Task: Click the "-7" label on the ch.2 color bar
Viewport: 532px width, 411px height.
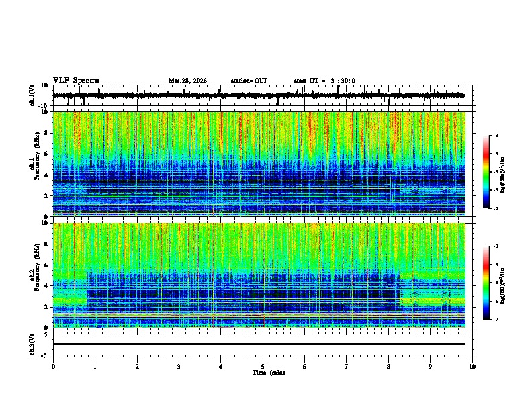Action: pyautogui.click(x=495, y=319)
